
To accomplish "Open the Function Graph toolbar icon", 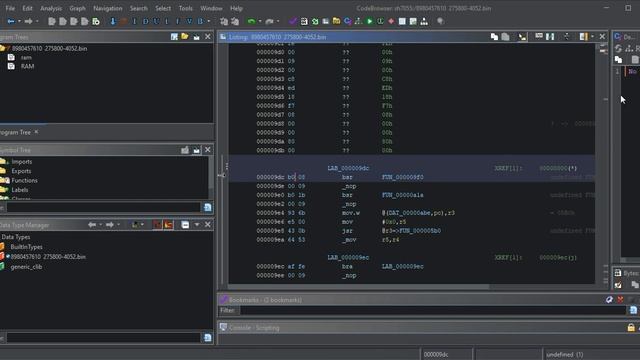I will [358, 21].
